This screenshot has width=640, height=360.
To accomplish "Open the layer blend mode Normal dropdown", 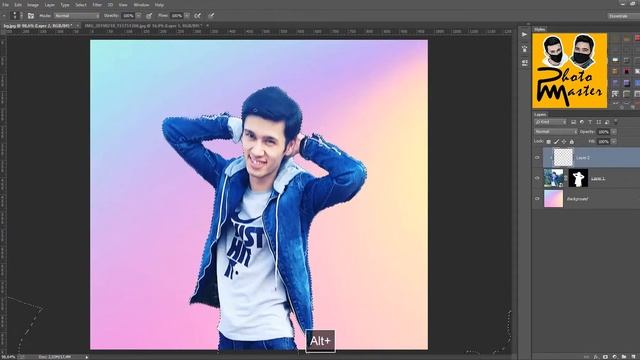I will click(556, 132).
